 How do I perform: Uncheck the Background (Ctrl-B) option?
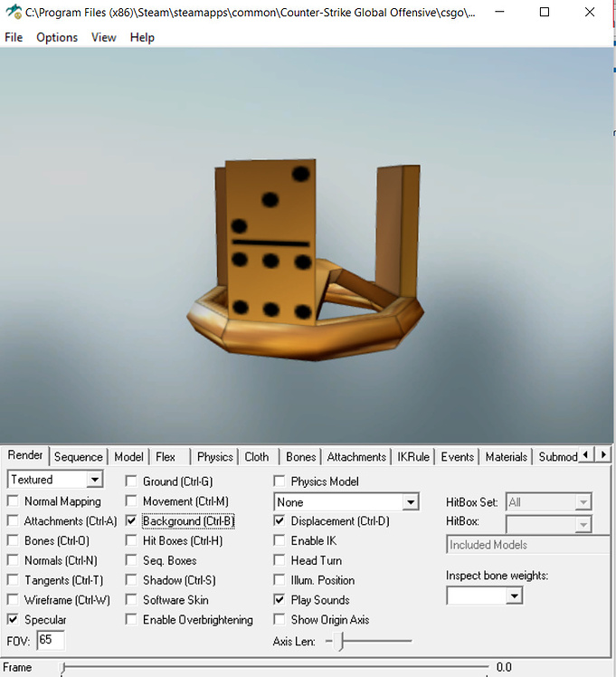point(131,520)
